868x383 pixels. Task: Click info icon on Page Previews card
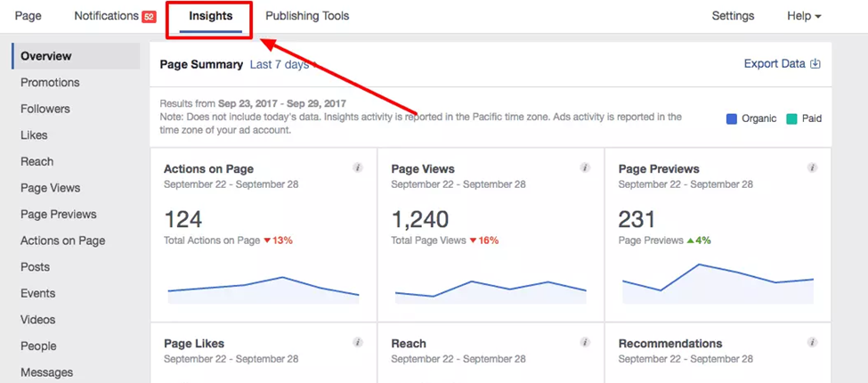(x=812, y=167)
